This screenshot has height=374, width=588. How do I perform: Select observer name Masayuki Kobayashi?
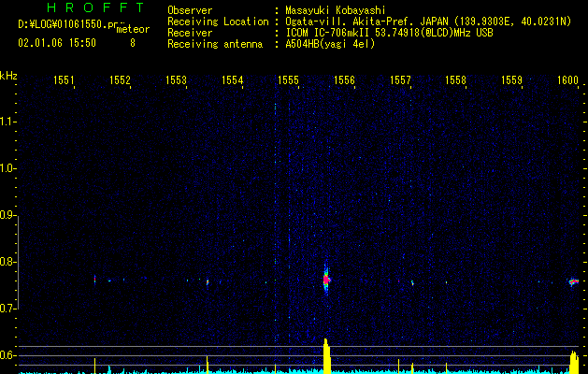point(335,10)
